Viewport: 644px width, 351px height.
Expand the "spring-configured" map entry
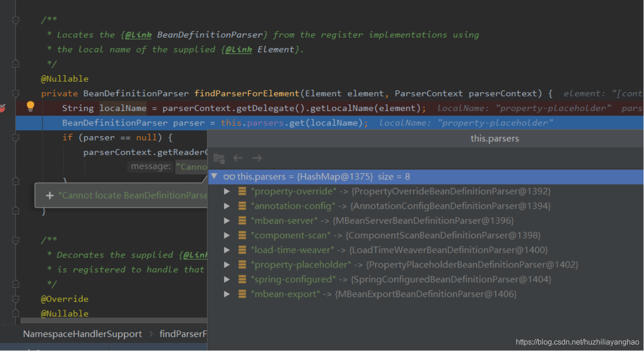point(227,279)
